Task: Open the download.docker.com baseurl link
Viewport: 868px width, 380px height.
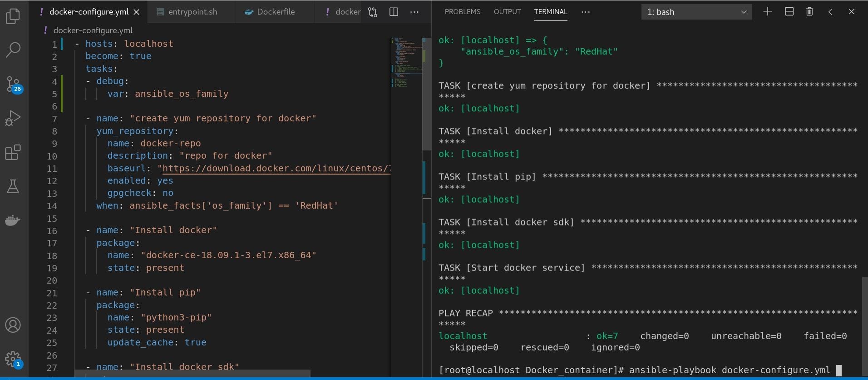Action: click(x=276, y=168)
